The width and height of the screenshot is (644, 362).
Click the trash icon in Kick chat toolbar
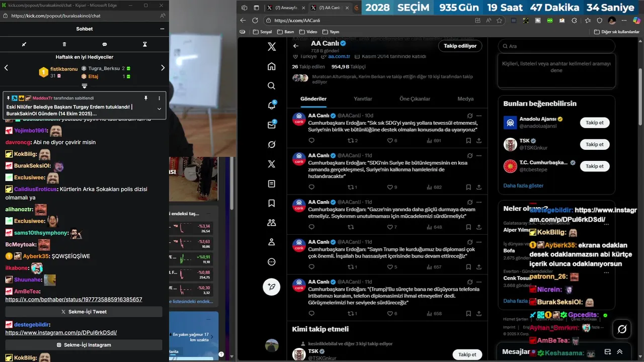tap(64, 44)
